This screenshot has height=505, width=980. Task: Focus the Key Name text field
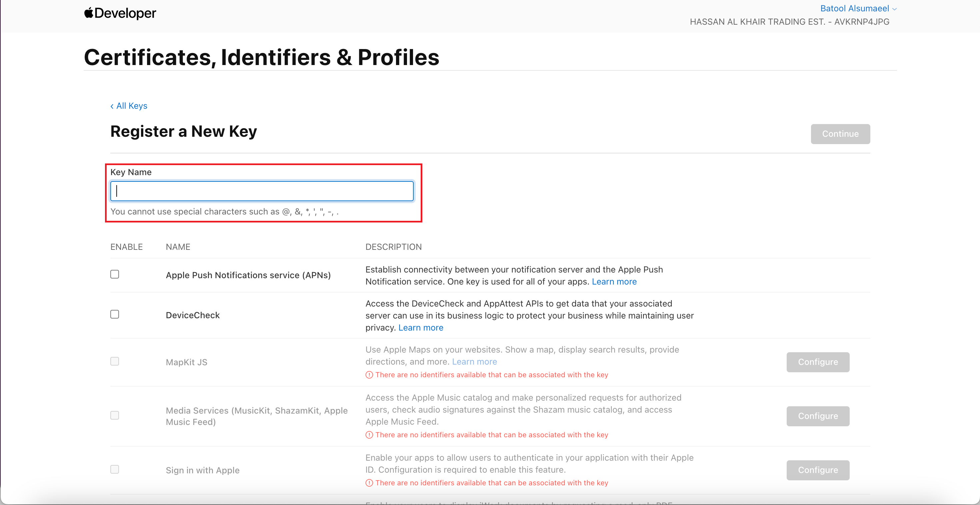[262, 191]
